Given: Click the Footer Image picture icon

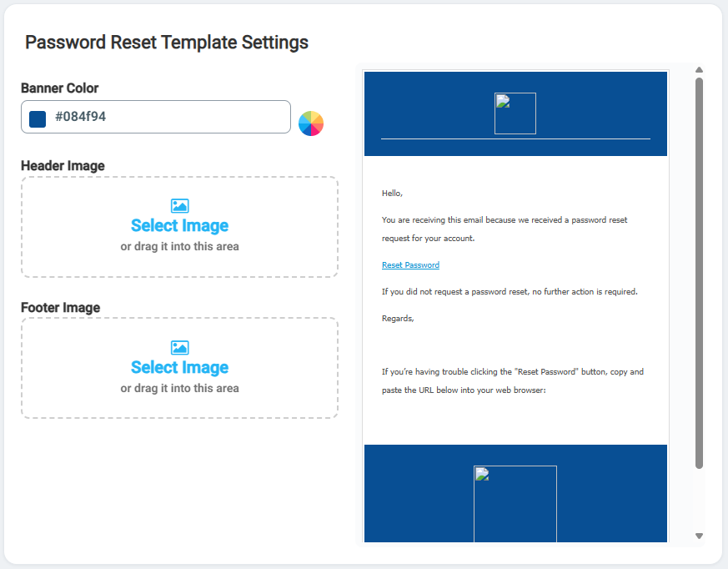Looking at the screenshot, I should click(179, 347).
